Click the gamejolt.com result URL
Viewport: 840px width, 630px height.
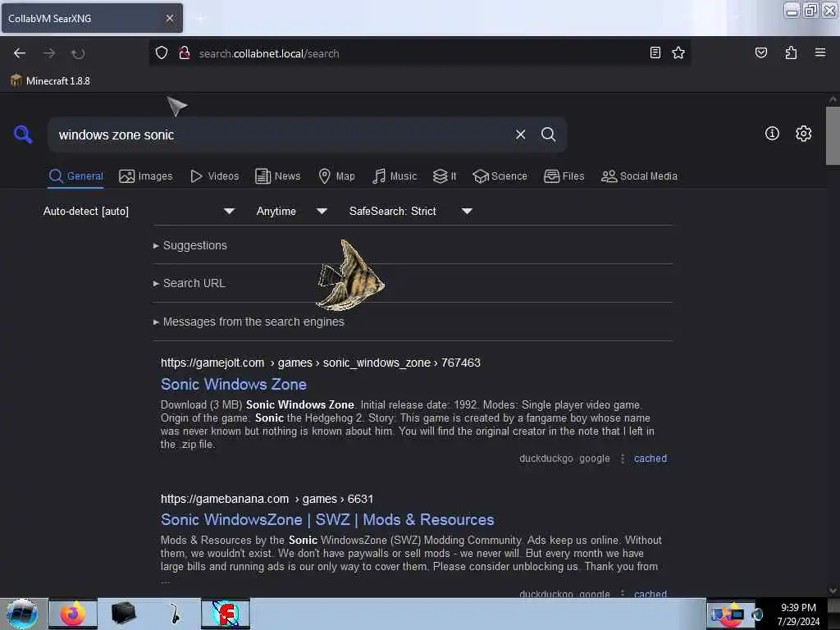321,363
